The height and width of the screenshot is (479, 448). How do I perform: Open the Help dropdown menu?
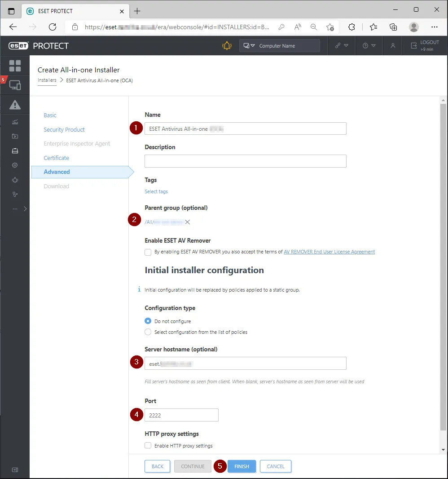pyautogui.click(x=369, y=46)
